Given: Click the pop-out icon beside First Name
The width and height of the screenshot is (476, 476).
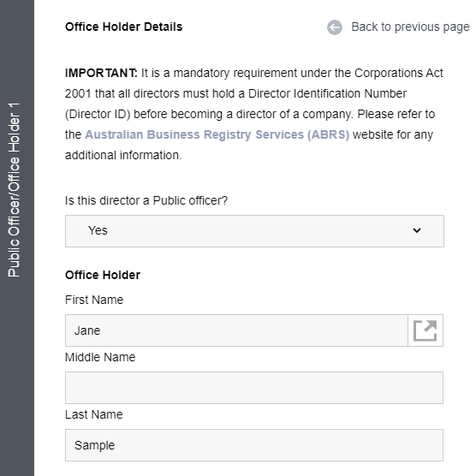Looking at the screenshot, I should point(425,330).
